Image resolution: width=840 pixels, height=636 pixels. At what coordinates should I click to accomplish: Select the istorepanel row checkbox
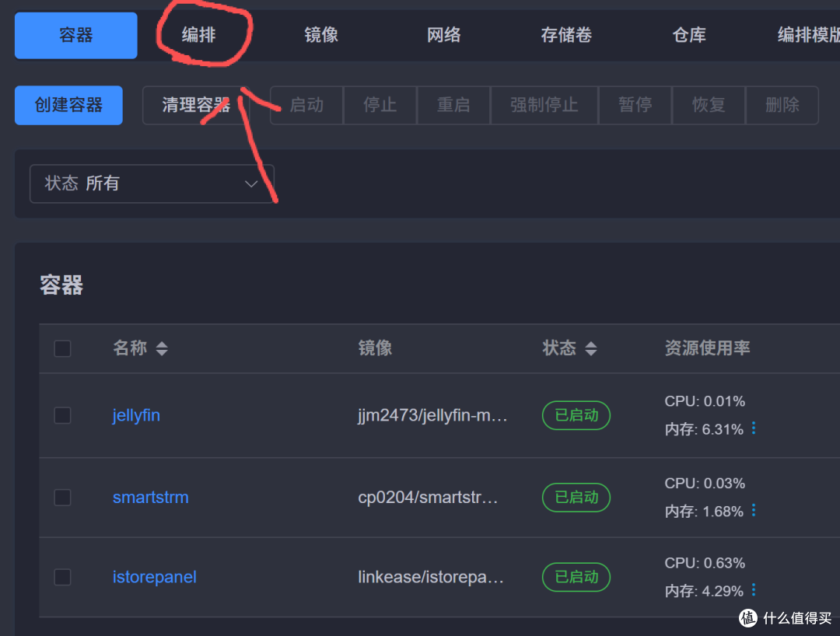pos(63,577)
